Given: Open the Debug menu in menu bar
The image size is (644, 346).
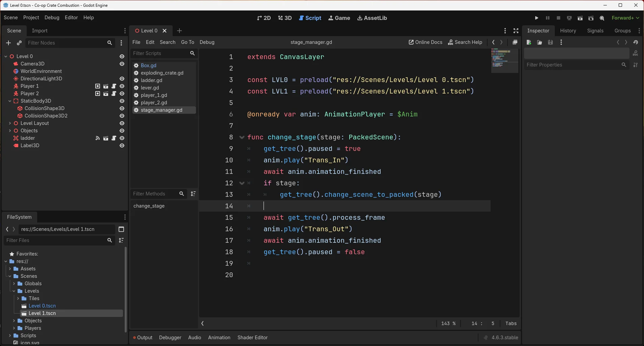Looking at the screenshot, I should coord(52,18).
